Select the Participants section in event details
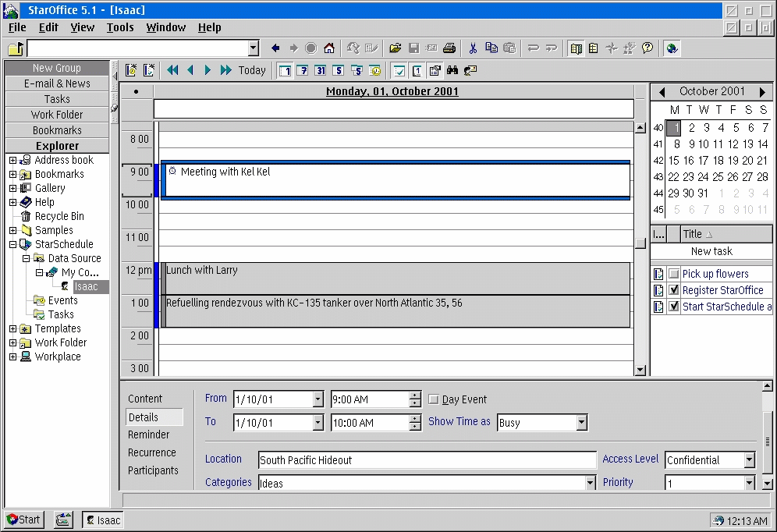The height and width of the screenshot is (532, 777). coord(153,470)
